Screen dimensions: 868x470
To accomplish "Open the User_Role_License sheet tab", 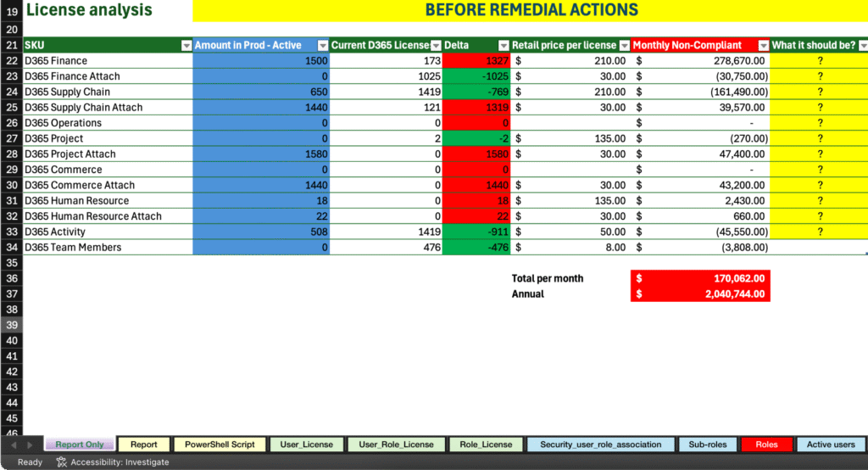I will click(396, 444).
